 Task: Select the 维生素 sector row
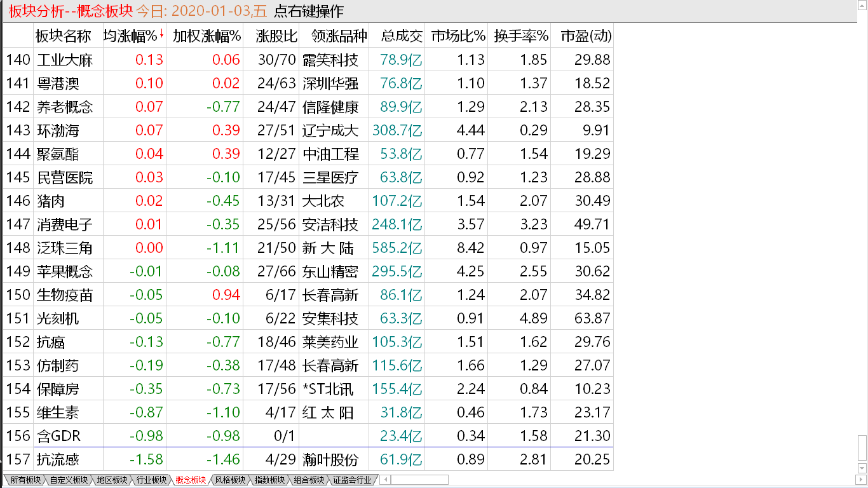pos(308,412)
